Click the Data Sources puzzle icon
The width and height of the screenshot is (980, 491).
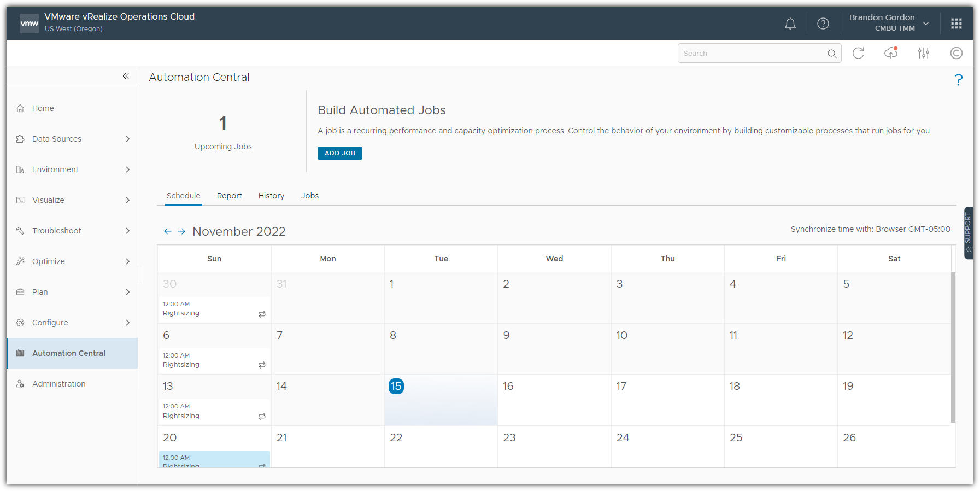coord(20,139)
